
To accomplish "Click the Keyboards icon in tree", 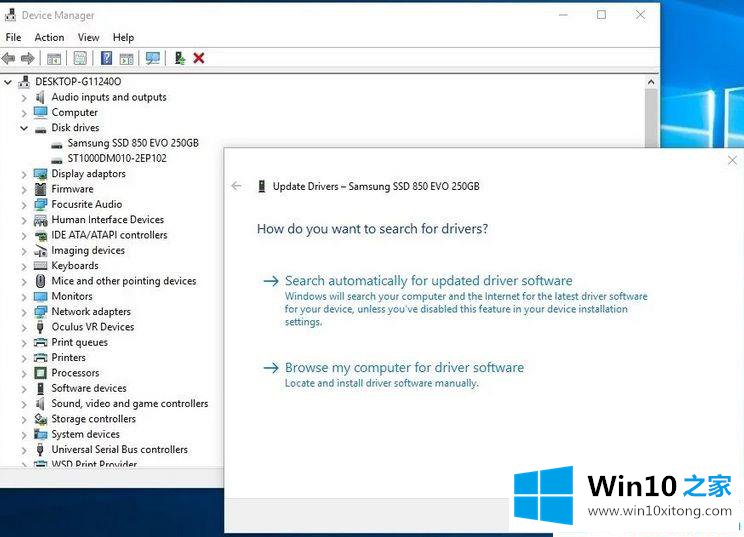I will [41, 266].
